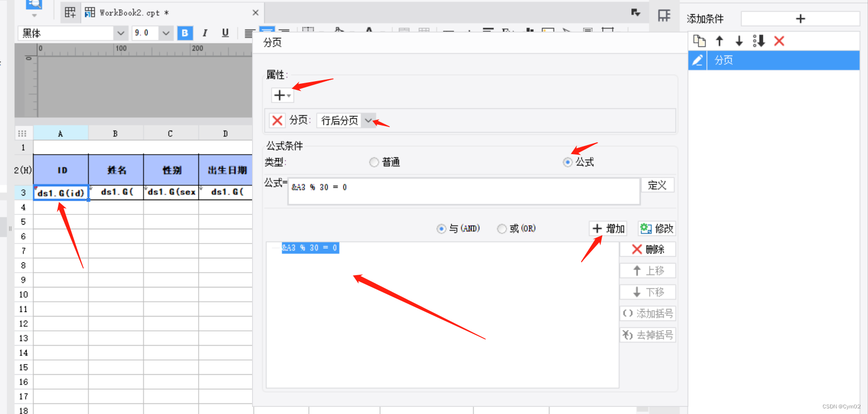Viewport: 868px width, 414px height.
Task: Click the 添加括号 add brackets button
Action: [648, 313]
